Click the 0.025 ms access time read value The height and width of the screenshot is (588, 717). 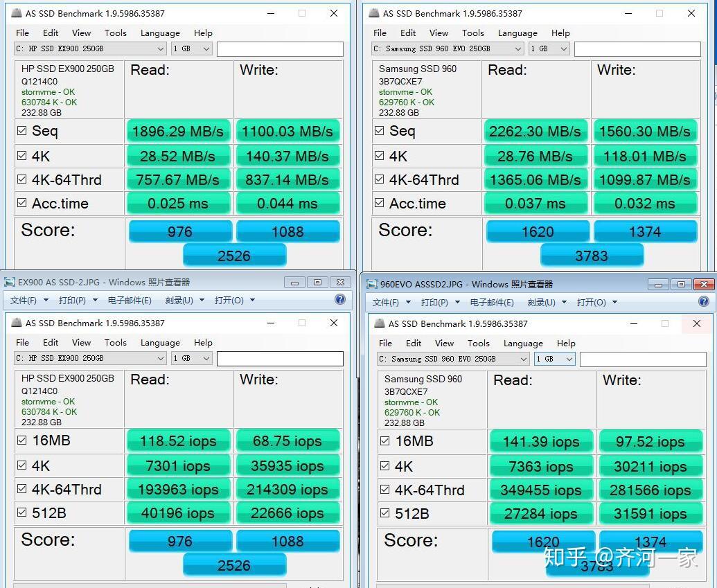tap(178, 203)
